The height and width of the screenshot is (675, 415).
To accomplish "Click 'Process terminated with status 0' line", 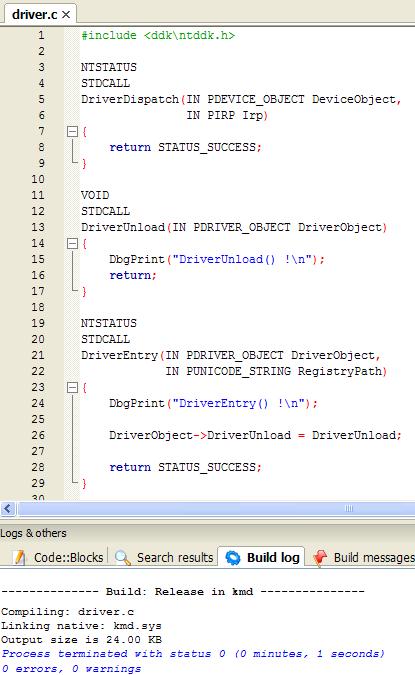I will pos(193,654).
